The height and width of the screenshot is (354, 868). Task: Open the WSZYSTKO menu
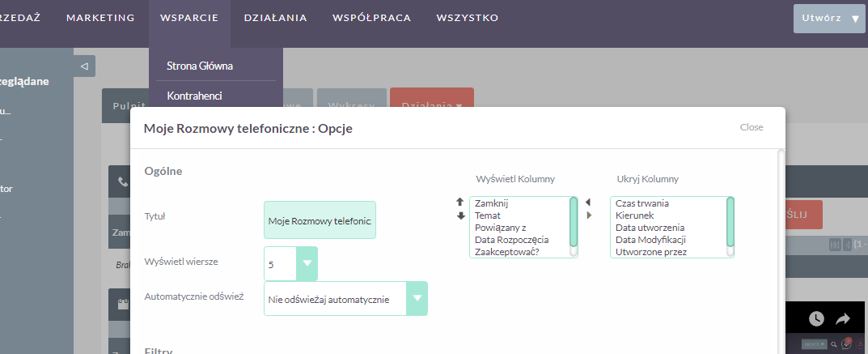pyautogui.click(x=468, y=18)
